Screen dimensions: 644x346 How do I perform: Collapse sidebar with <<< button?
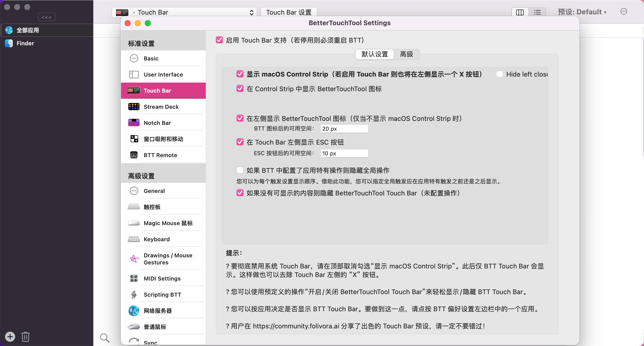pos(47,17)
